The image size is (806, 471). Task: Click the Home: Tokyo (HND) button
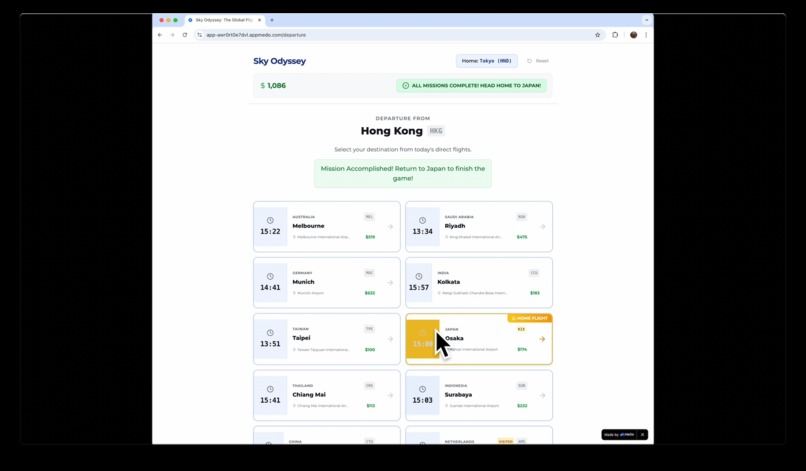coord(486,61)
